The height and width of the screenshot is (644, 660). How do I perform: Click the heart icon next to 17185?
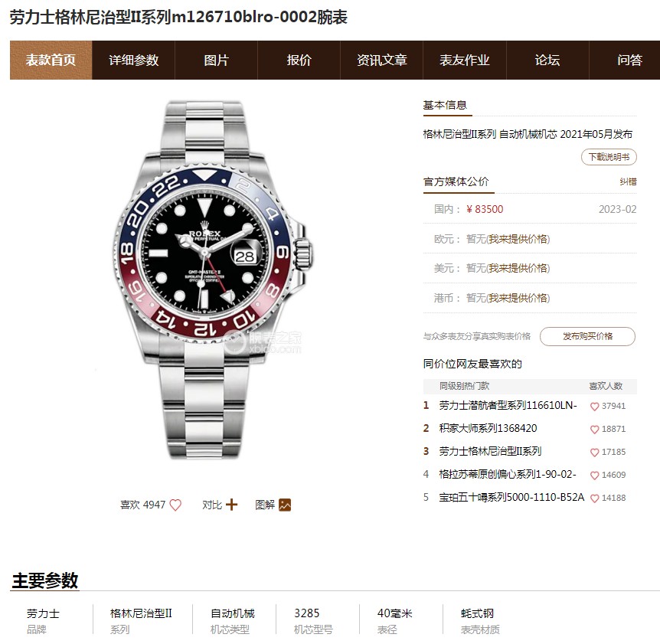click(x=594, y=453)
